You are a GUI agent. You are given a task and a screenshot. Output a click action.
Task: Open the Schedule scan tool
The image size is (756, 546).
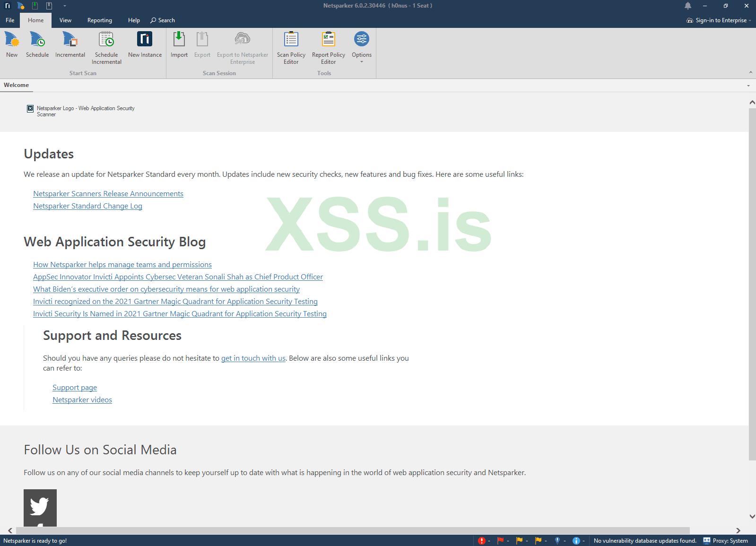pos(37,44)
